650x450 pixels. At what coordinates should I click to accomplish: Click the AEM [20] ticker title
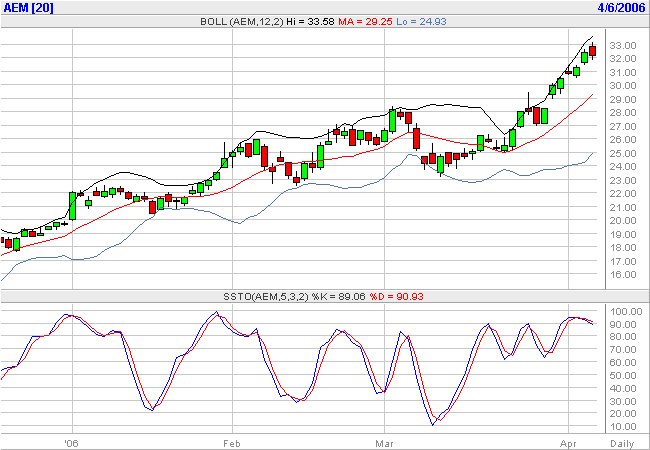click(x=29, y=7)
